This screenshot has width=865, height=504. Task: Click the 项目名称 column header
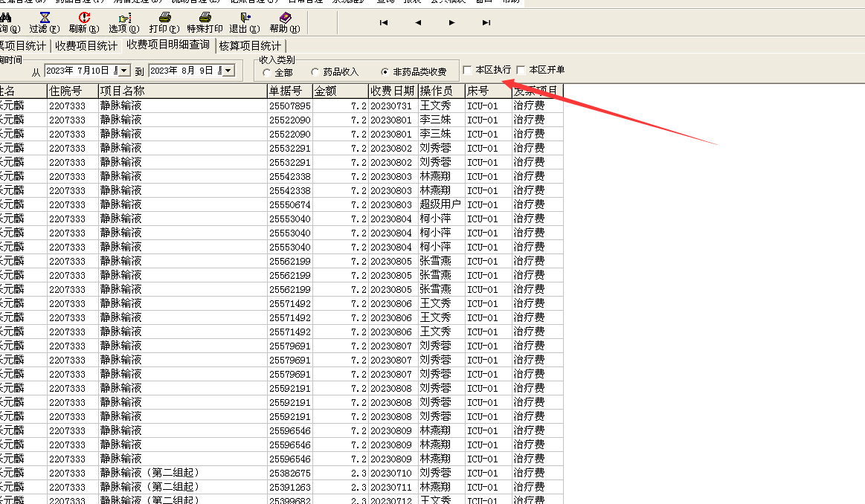point(183,91)
